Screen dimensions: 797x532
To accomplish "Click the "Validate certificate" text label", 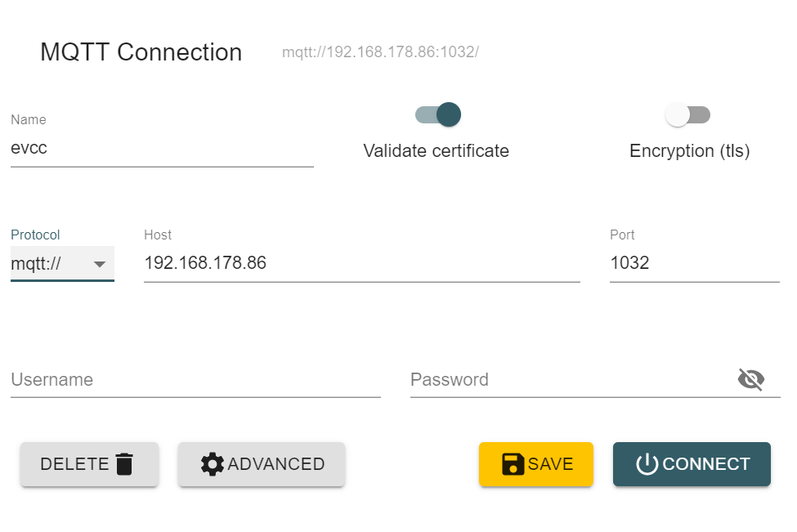I will (x=436, y=151).
